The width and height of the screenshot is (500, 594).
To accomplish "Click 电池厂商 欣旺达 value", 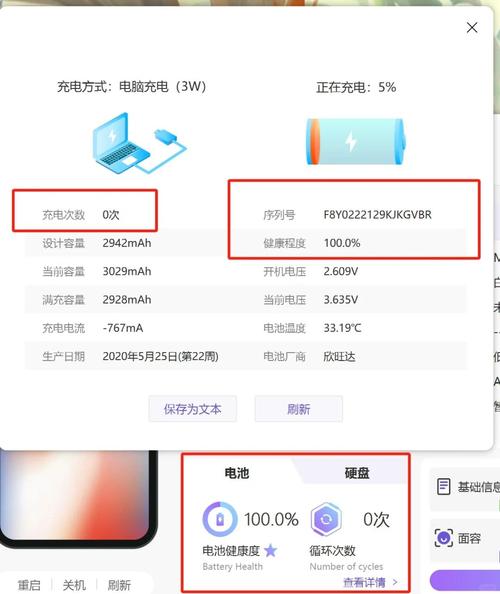I will 339,356.
